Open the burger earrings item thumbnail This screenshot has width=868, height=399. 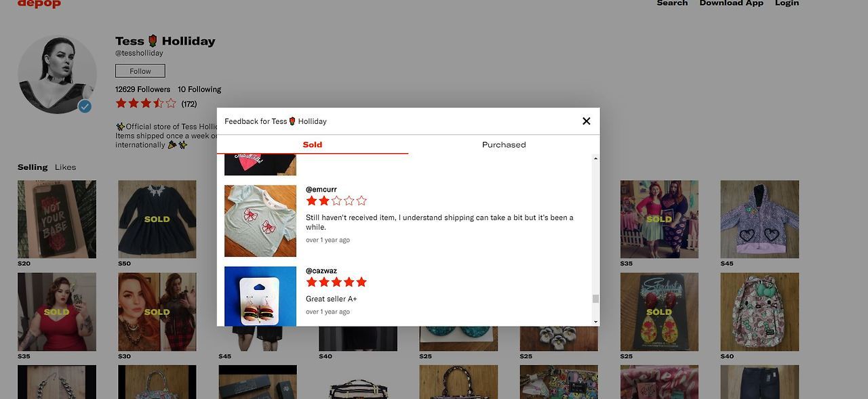(x=260, y=296)
